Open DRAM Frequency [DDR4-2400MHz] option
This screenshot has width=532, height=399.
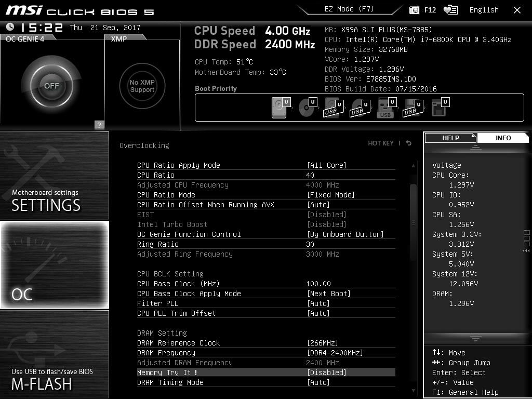[x=266, y=353]
